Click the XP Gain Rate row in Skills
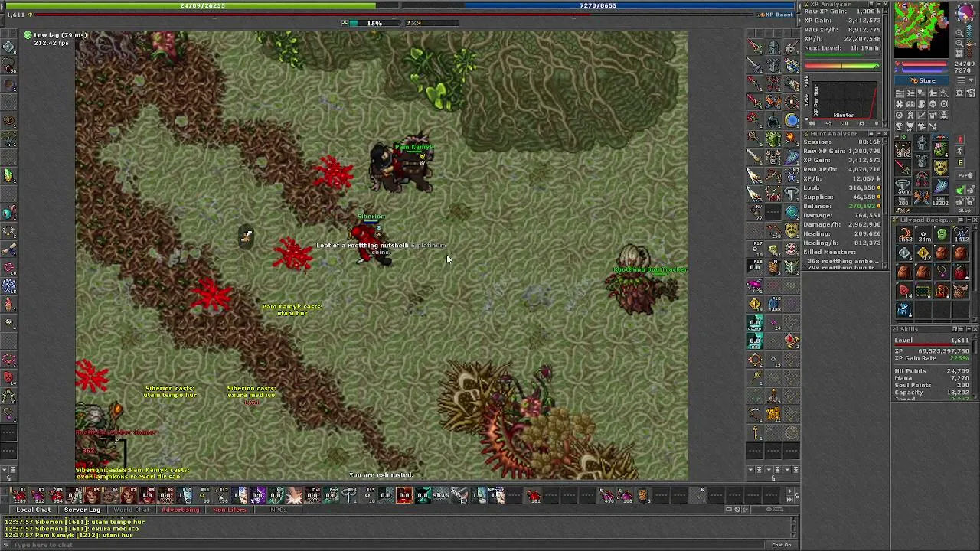Screen dimensions: 980x551 pyautogui.click(x=933, y=358)
